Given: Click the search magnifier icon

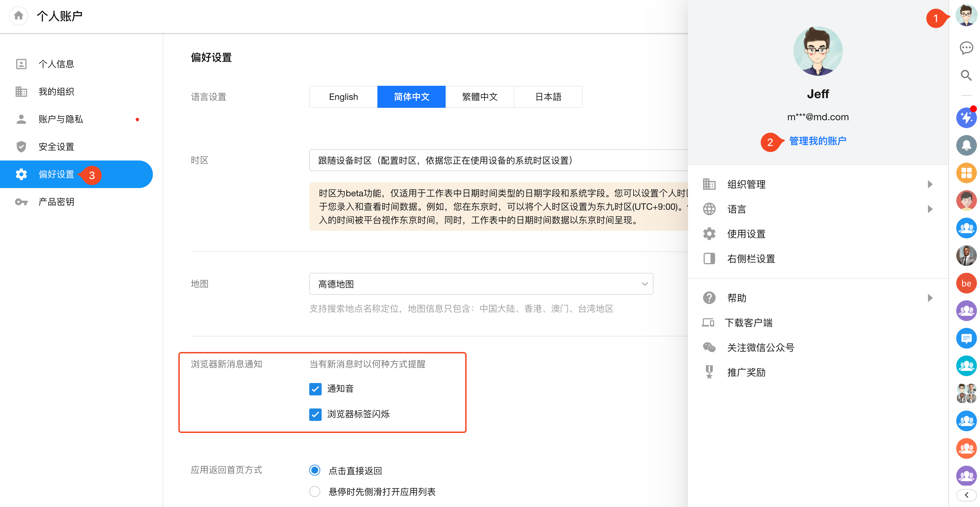Looking at the screenshot, I should point(966,75).
